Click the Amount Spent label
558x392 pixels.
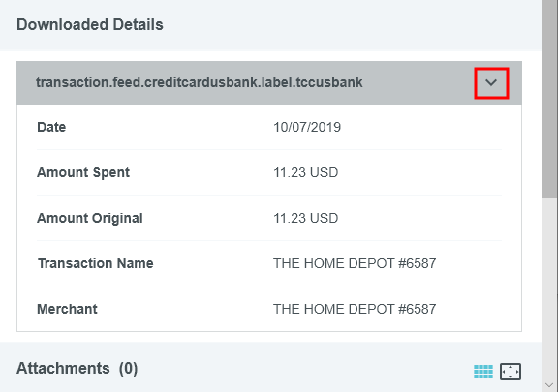83,172
